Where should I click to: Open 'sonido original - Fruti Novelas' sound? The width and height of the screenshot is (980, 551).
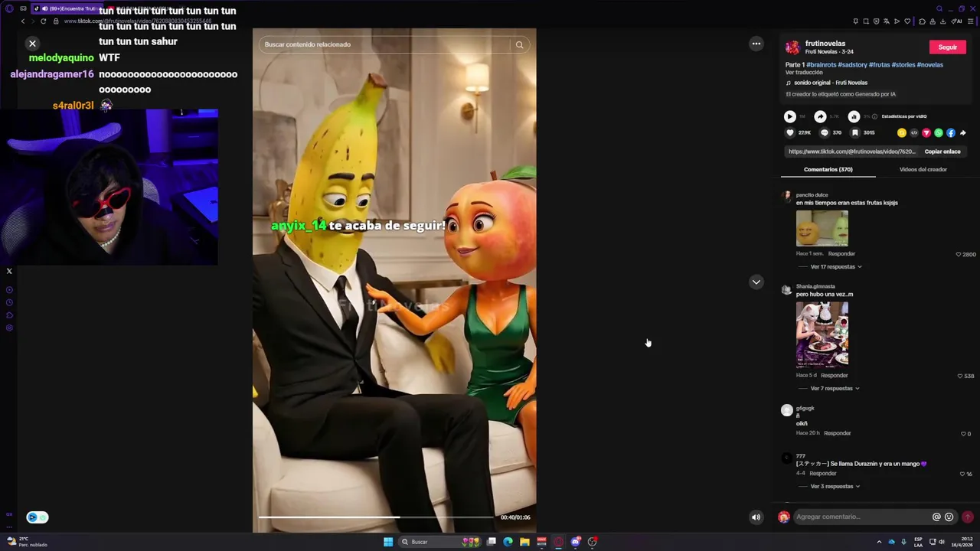pyautogui.click(x=831, y=83)
